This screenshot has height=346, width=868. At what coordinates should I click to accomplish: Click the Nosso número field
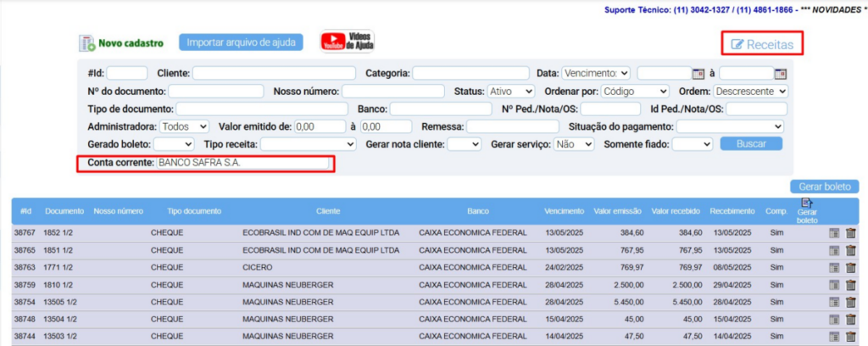click(x=393, y=91)
